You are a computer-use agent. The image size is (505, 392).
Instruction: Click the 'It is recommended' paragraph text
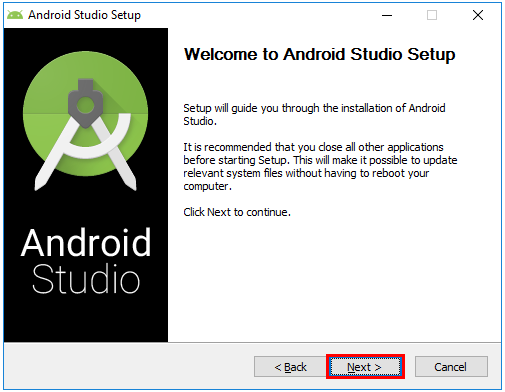point(320,166)
